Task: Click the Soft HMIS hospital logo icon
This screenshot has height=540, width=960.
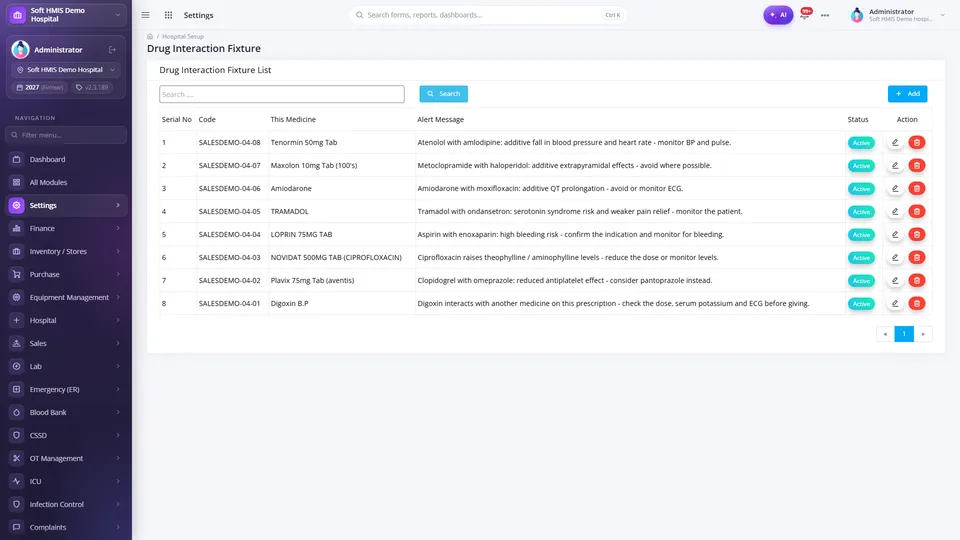Action: click(17, 15)
